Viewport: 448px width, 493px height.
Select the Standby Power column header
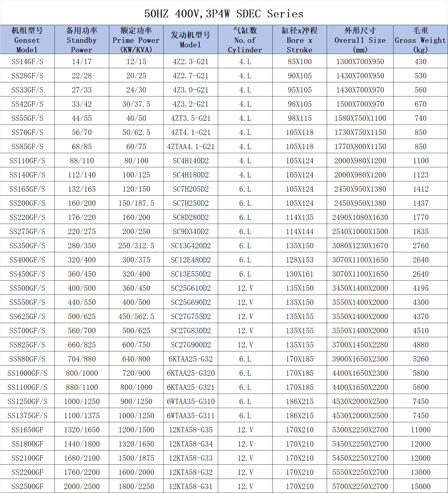82,40
